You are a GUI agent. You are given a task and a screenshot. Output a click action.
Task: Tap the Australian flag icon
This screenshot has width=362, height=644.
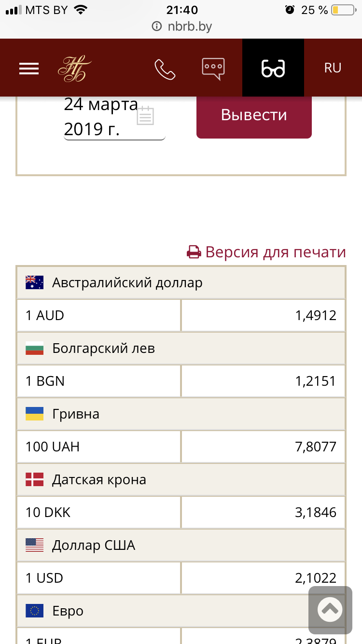pyautogui.click(x=35, y=282)
